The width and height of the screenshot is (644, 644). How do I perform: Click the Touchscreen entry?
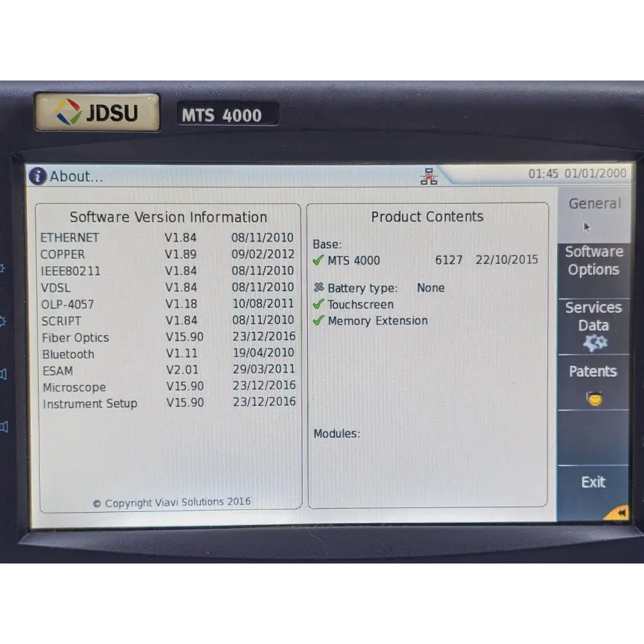(x=361, y=305)
